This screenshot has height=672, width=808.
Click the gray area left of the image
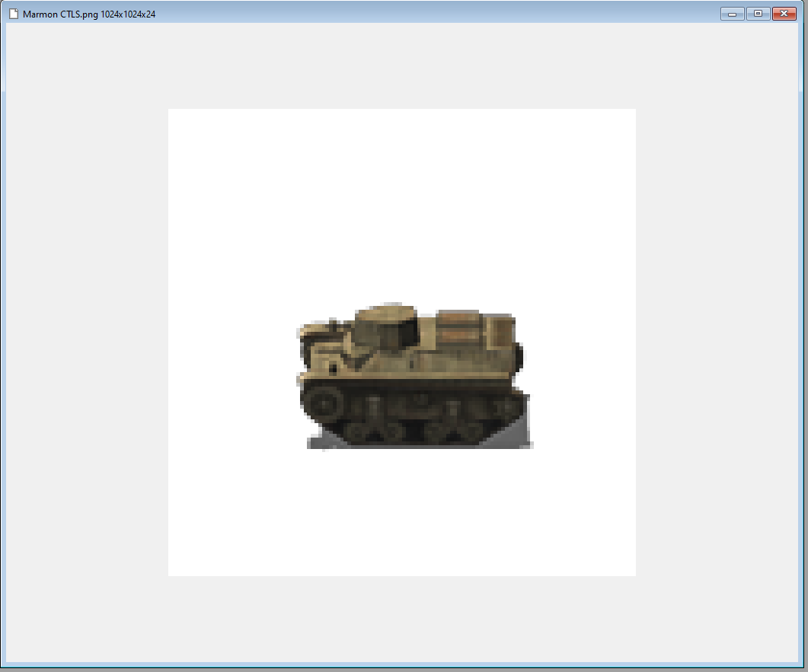click(84, 342)
